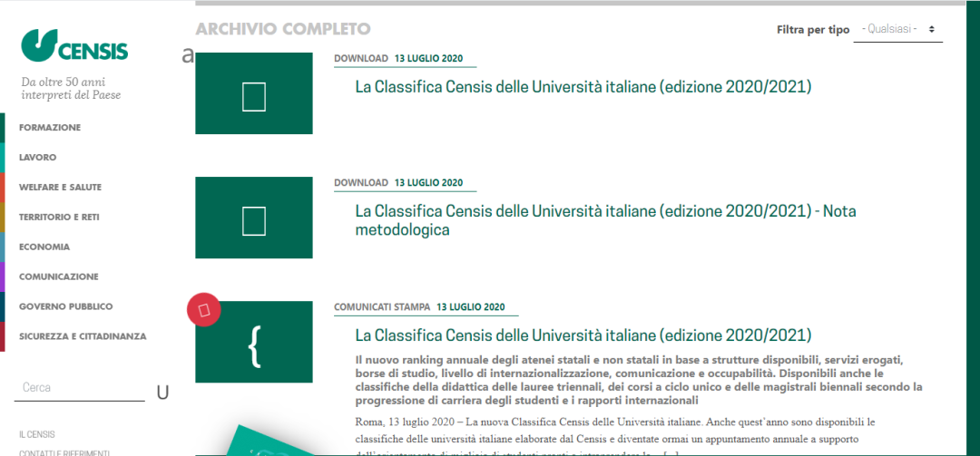This screenshot has width=980, height=456.
Task: Open the Il Censis link
Action: point(37,435)
